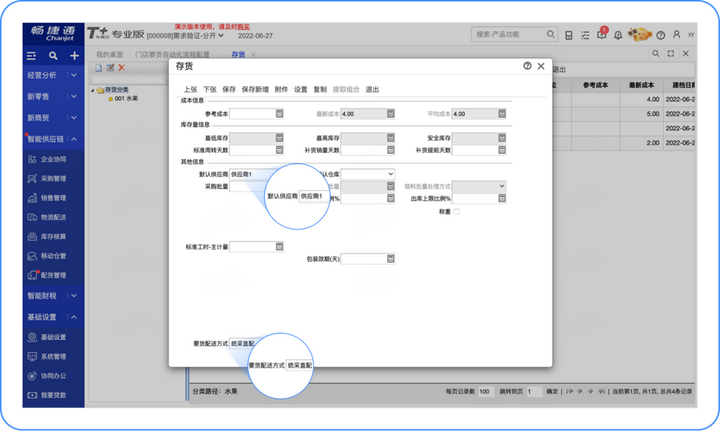Image resolution: width=720 pixels, height=431 pixels.
Task: Click the fullscreen icon in the tab bar
Action: pyautogui.click(x=671, y=54)
